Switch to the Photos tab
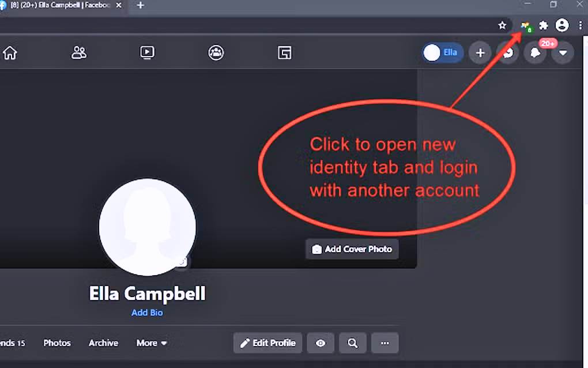Viewport: 588px width, 368px height. click(x=57, y=343)
